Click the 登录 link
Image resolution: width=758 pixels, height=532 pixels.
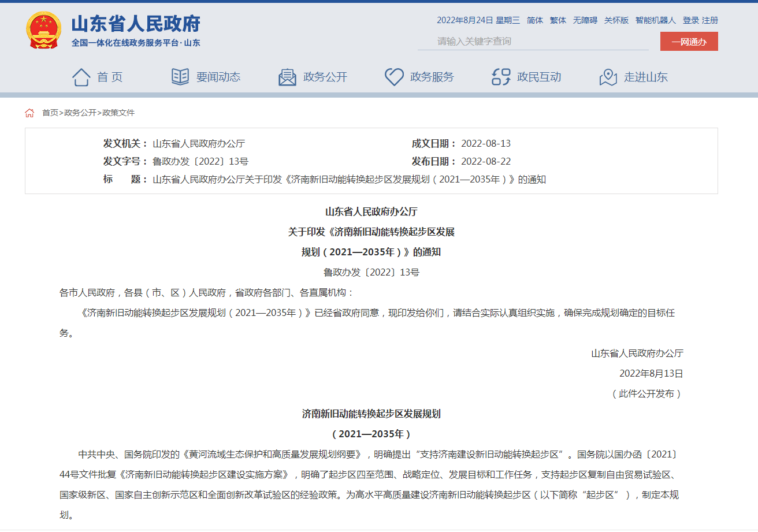coord(690,20)
